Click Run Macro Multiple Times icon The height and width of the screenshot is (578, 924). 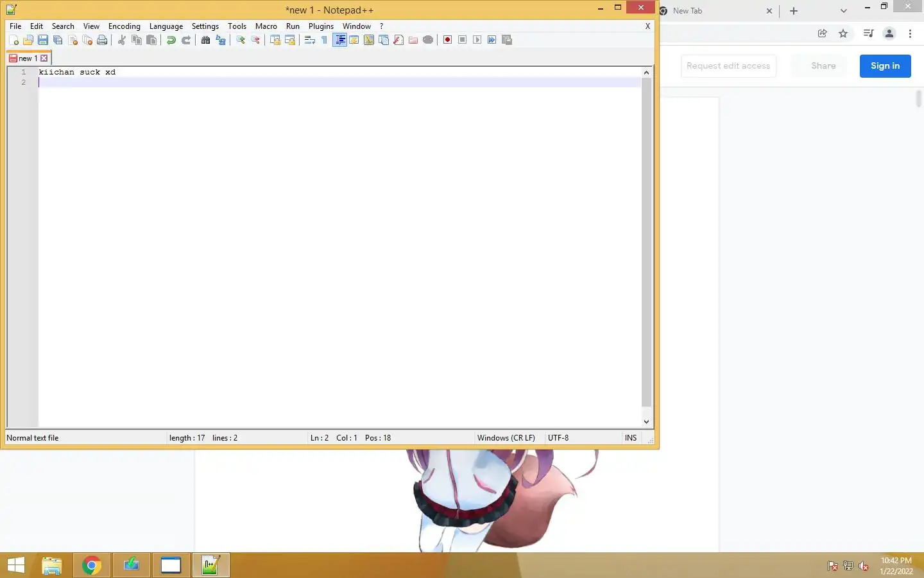(x=492, y=40)
